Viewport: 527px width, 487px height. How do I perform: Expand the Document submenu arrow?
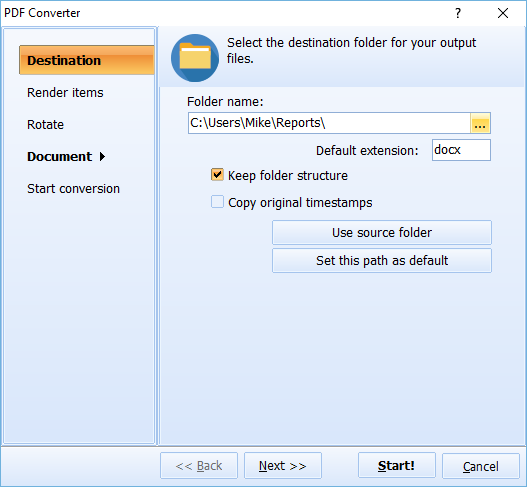click(x=102, y=157)
